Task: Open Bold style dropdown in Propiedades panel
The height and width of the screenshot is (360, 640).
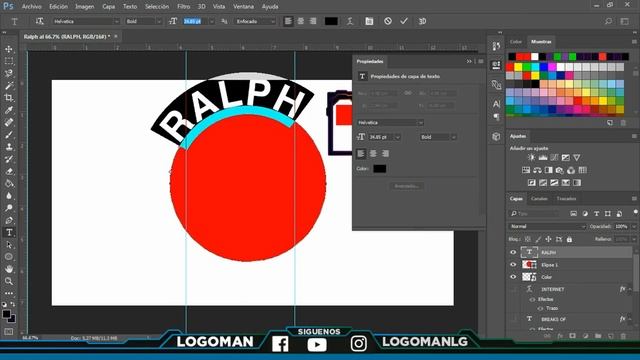Action: [x=438, y=137]
